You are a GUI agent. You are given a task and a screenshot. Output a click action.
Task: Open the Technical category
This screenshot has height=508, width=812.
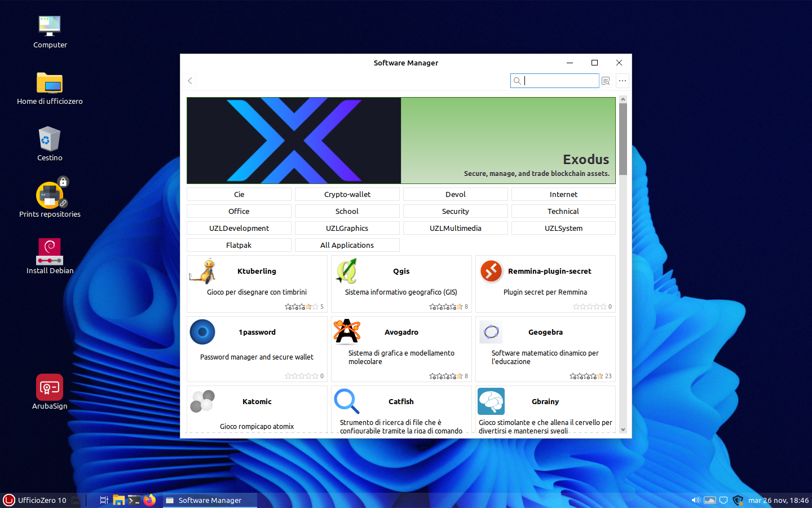(563, 211)
